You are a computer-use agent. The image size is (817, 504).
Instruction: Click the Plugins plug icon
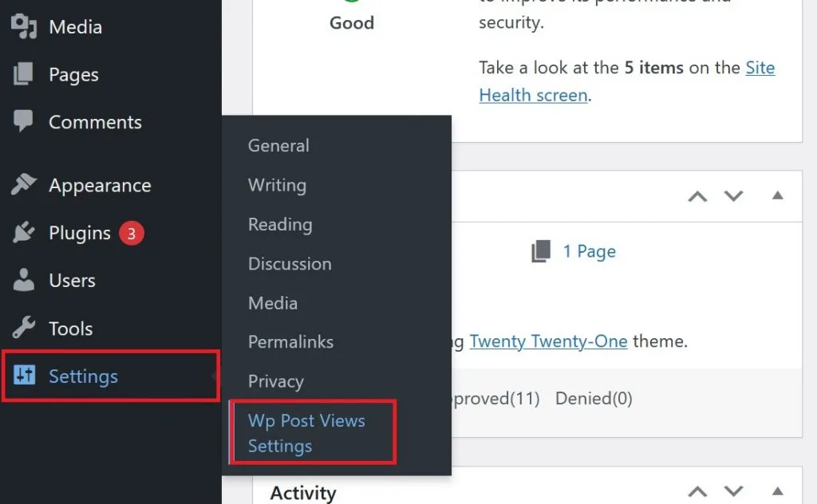(x=23, y=232)
